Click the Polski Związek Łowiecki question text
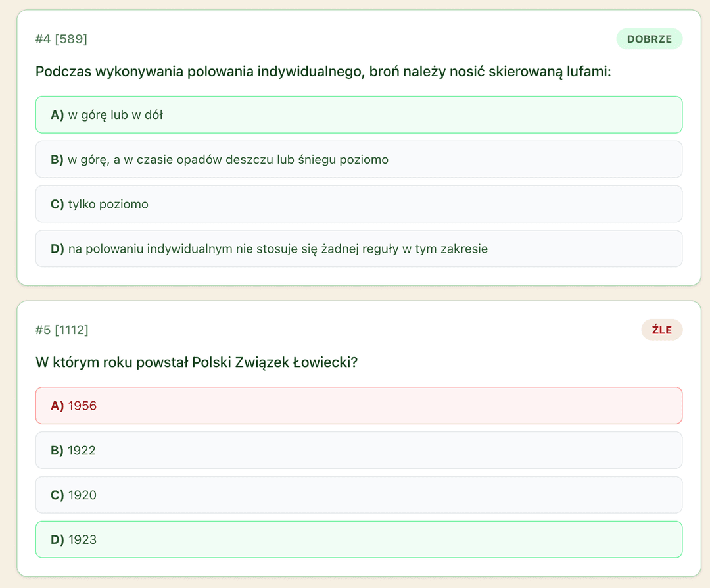710x588 pixels. tap(196, 362)
